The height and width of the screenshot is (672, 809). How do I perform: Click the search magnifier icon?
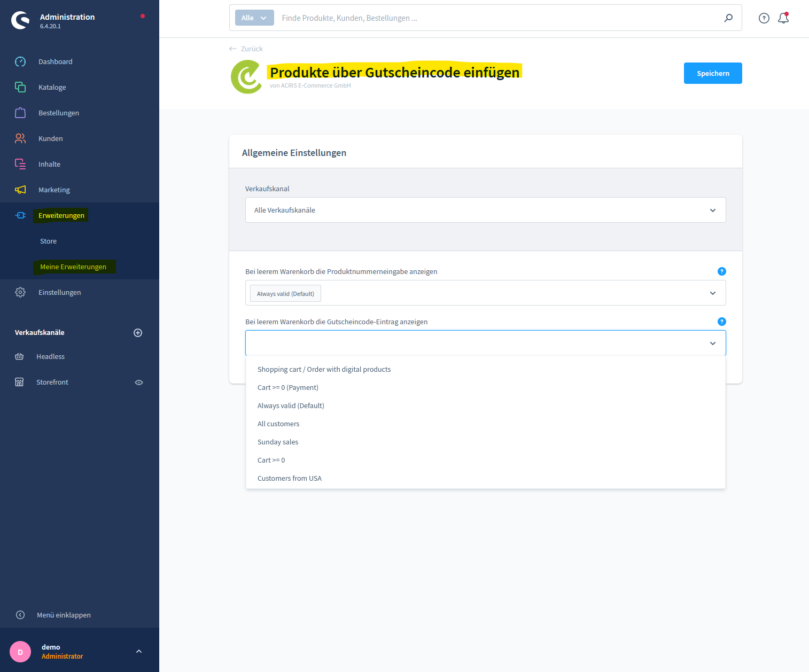tap(728, 18)
